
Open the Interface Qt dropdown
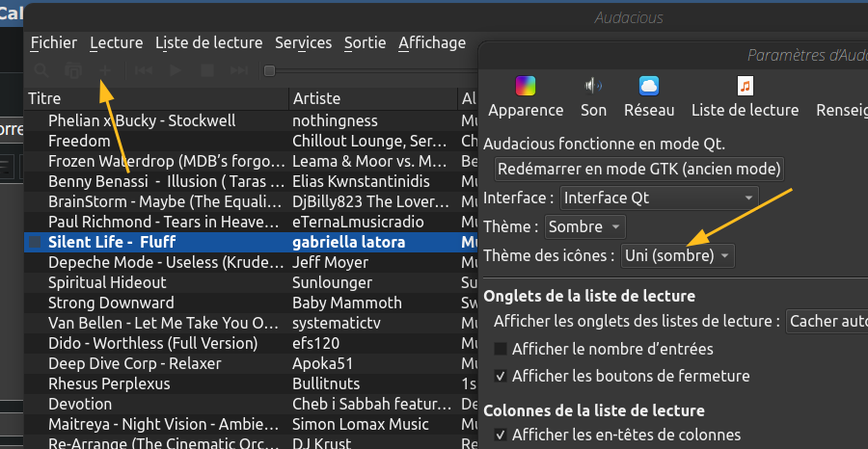pos(660,198)
